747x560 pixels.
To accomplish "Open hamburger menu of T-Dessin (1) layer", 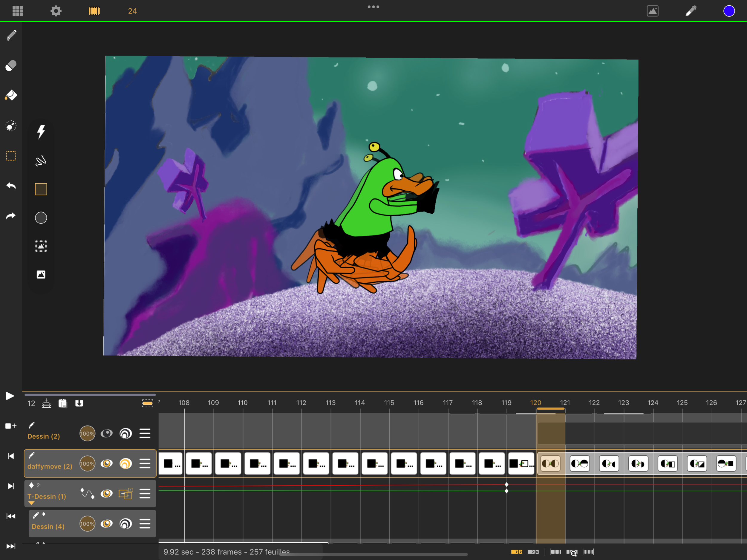I will (145, 494).
